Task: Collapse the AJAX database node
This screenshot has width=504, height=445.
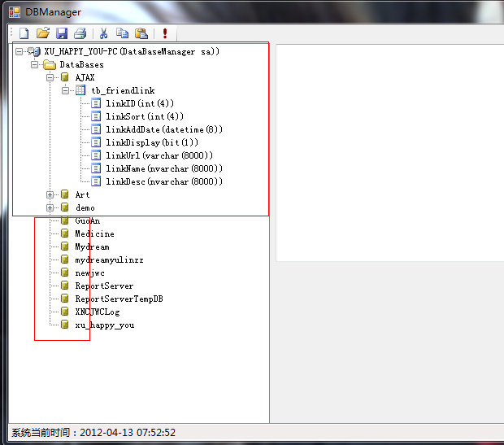Action: (50, 77)
